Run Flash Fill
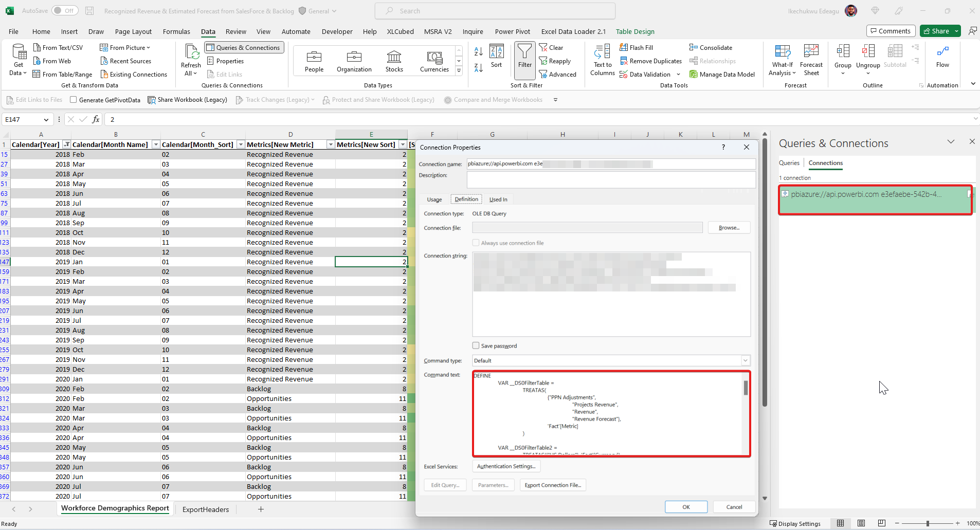 (x=637, y=47)
